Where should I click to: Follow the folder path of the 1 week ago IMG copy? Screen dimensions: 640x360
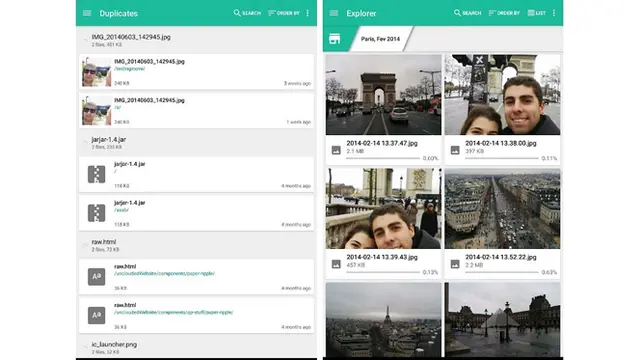118,107
